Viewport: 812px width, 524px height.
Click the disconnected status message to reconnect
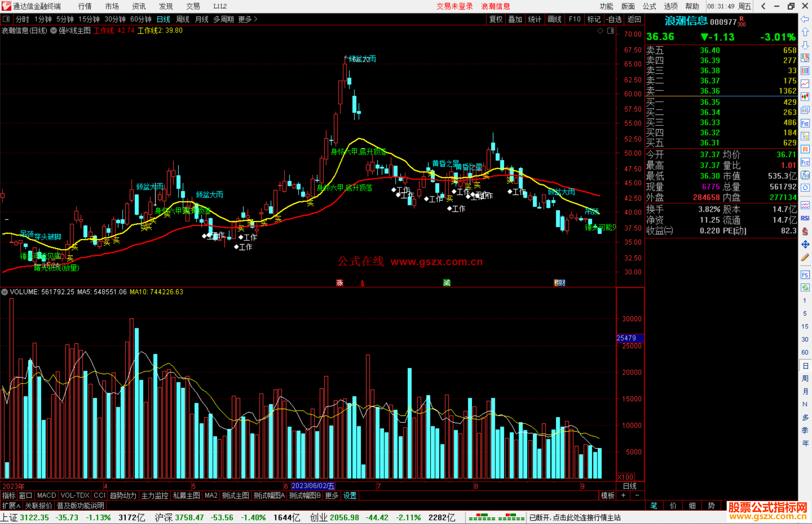(x=575, y=518)
